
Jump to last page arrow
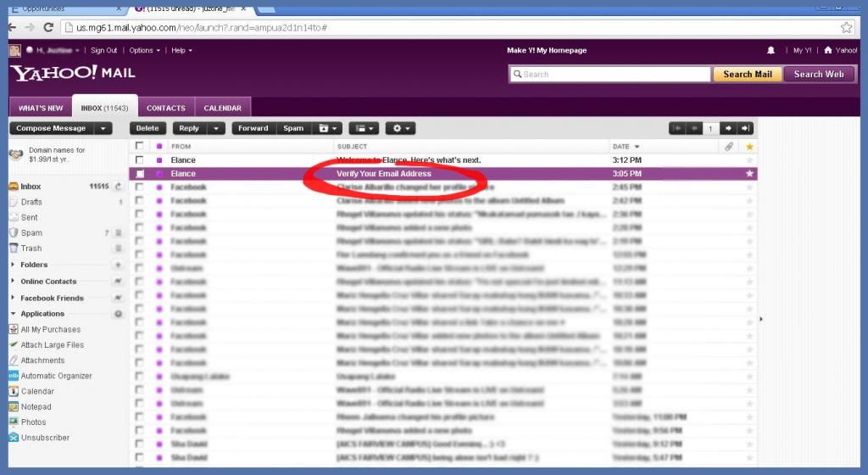click(x=746, y=128)
